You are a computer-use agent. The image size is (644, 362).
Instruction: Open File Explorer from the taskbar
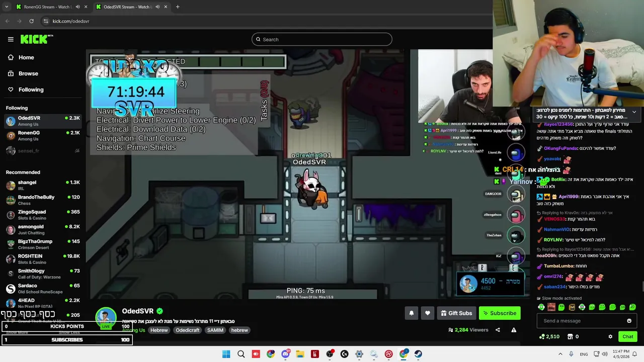pyautogui.click(x=300, y=354)
